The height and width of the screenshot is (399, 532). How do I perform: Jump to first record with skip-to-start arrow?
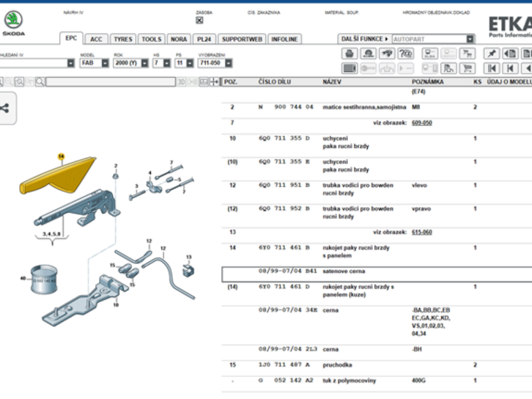pyautogui.click(x=492, y=68)
